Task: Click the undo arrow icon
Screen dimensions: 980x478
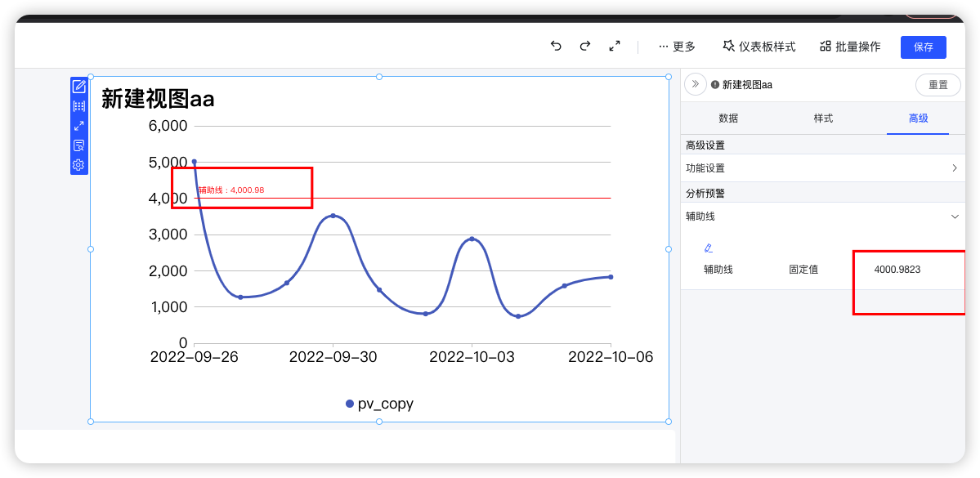Action: click(556, 47)
